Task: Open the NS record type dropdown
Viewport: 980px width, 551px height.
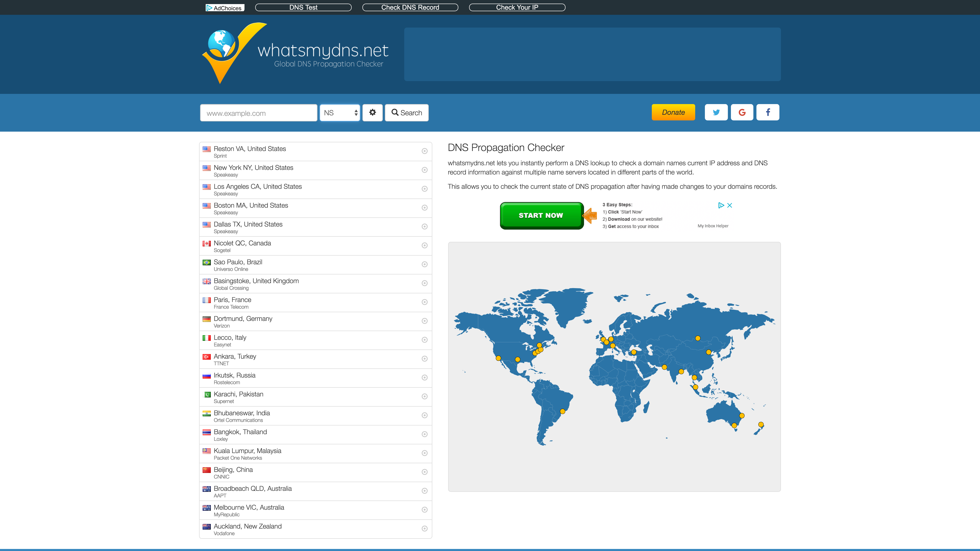Action: (x=340, y=113)
